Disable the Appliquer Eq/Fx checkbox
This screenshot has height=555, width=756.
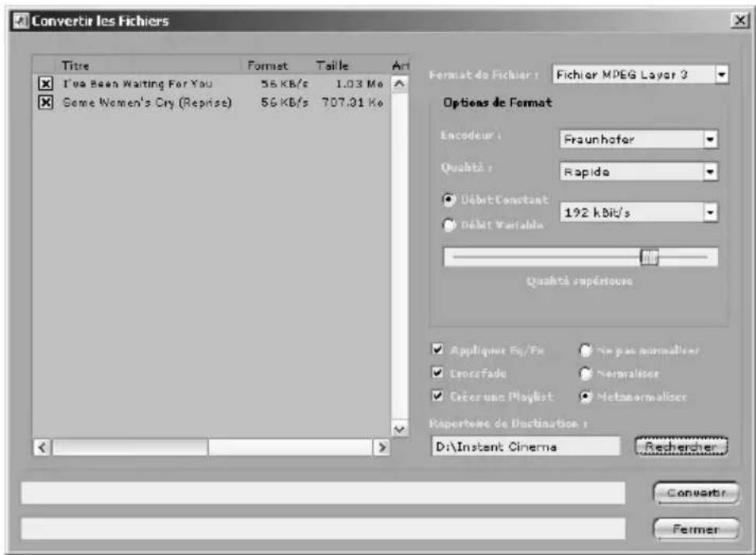(x=437, y=349)
